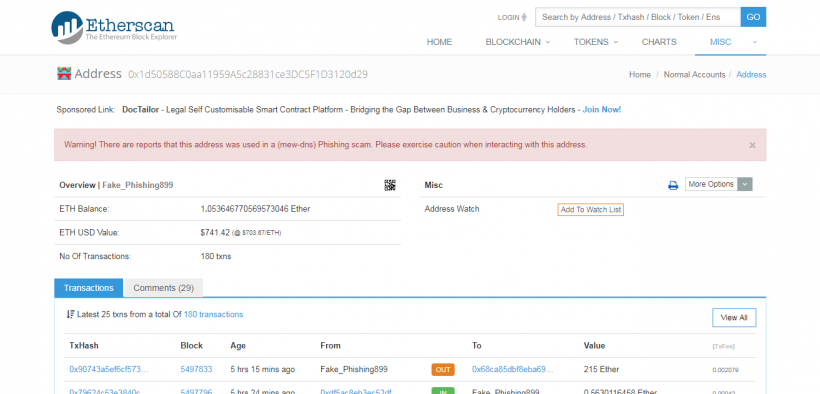Screen dimensions: 820x394
Task: Open the CHARTS menu item
Action: point(659,42)
